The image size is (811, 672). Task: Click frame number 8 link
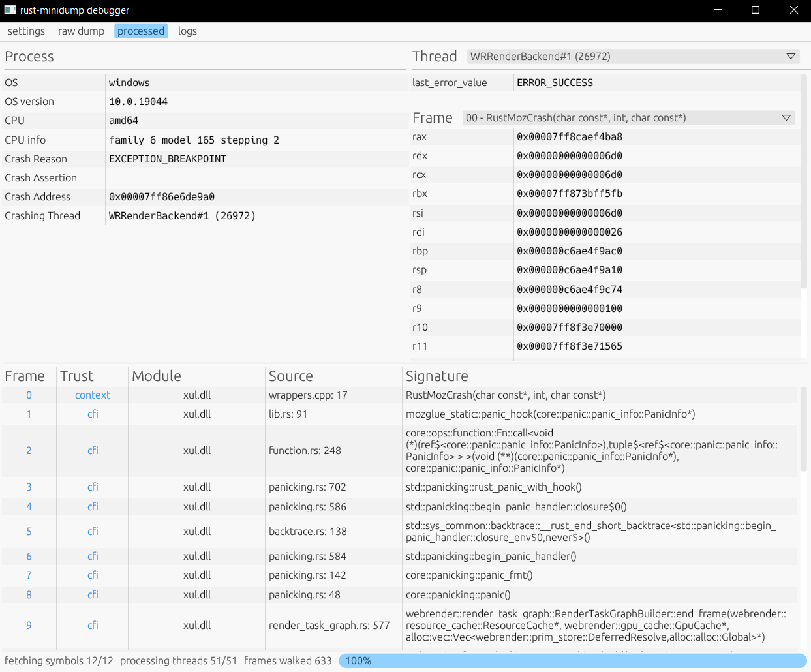[29, 595]
